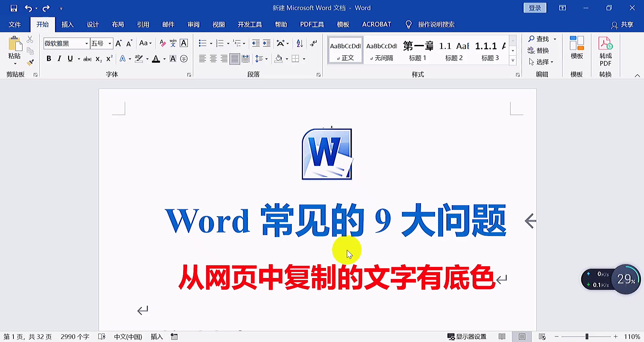
Task: Switch to the 设计 Design tab
Action: coord(93,24)
